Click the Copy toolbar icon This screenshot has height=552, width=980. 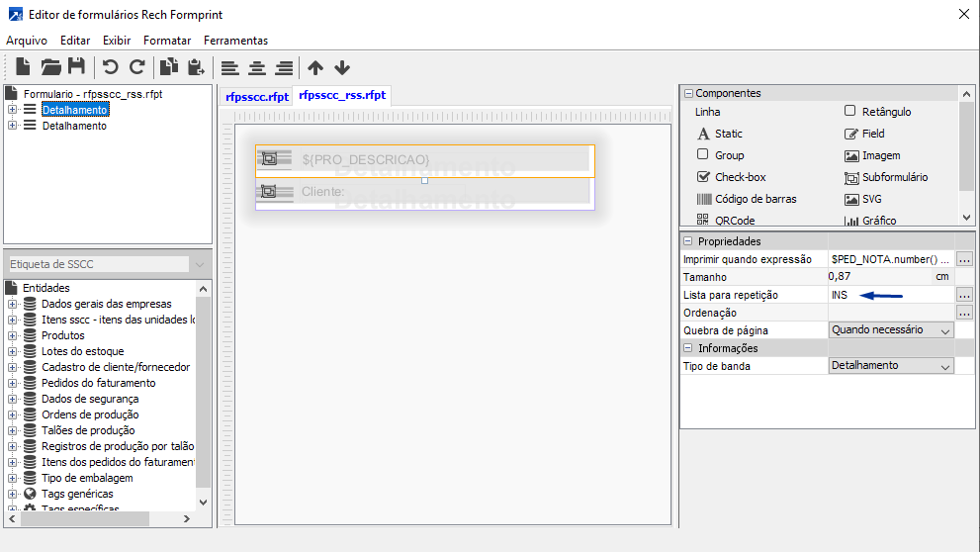[169, 67]
